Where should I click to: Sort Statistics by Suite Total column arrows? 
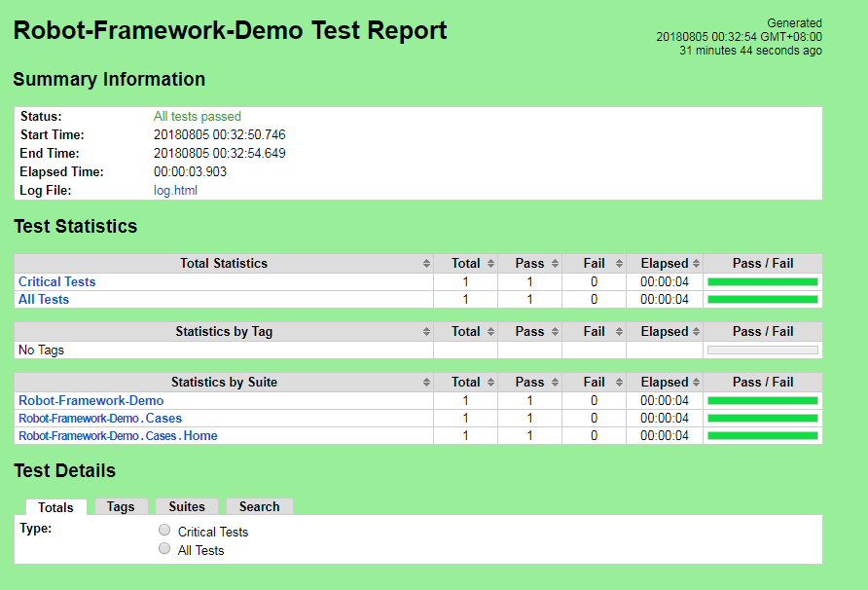pos(490,383)
